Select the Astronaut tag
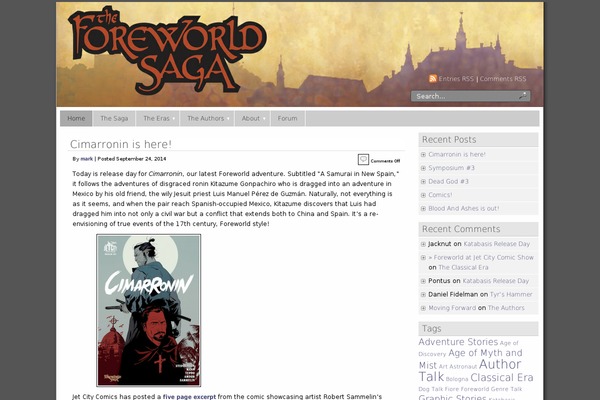The width and height of the screenshot is (600, 400). tap(463, 367)
